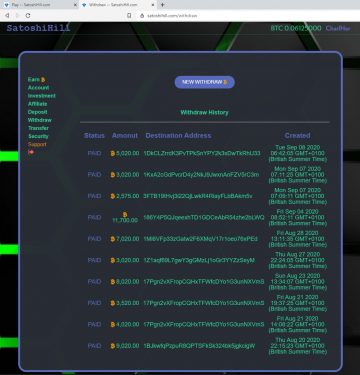Close the Play SatoshiHill tab

[x=75, y=5]
